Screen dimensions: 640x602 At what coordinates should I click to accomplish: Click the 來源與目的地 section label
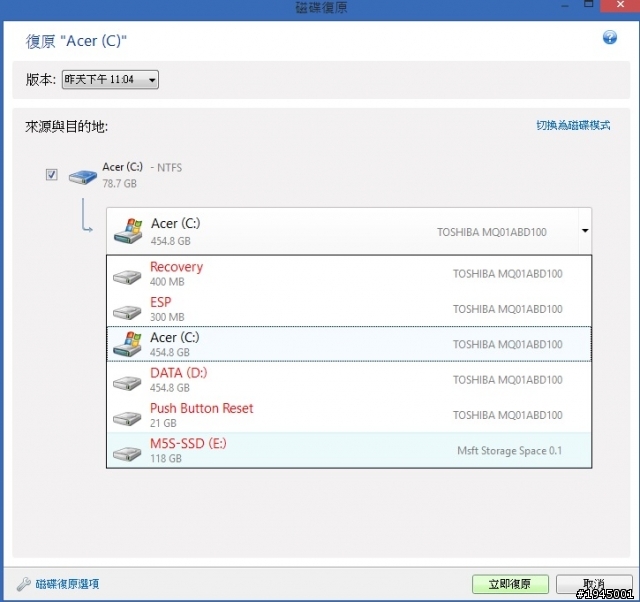click(66, 127)
